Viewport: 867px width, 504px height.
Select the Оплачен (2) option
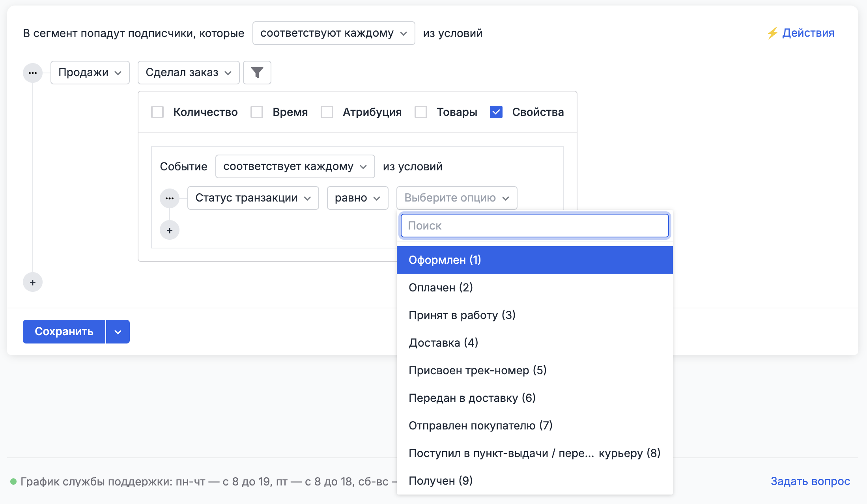pos(441,287)
